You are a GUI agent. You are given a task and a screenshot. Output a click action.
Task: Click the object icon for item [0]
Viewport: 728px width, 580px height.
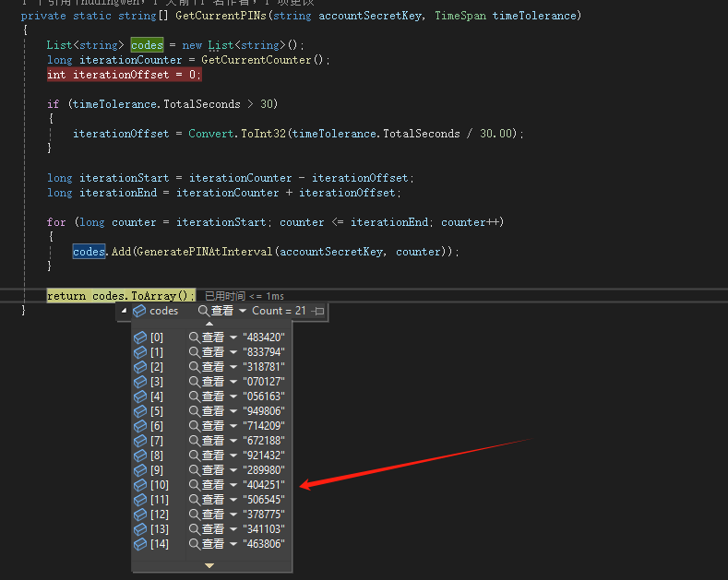pyautogui.click(x=140, y=337)
